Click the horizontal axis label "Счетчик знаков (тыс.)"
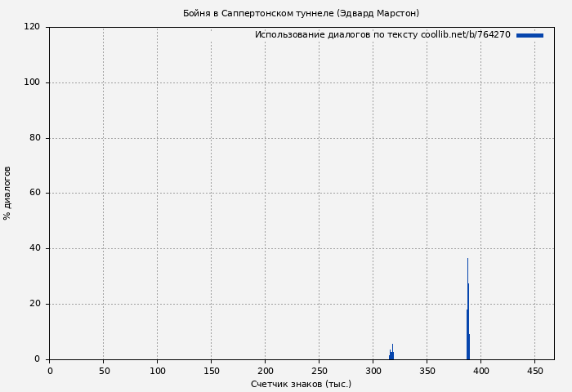Image resolution: width=572 pixels, height=392 pixels. (301, 384)
